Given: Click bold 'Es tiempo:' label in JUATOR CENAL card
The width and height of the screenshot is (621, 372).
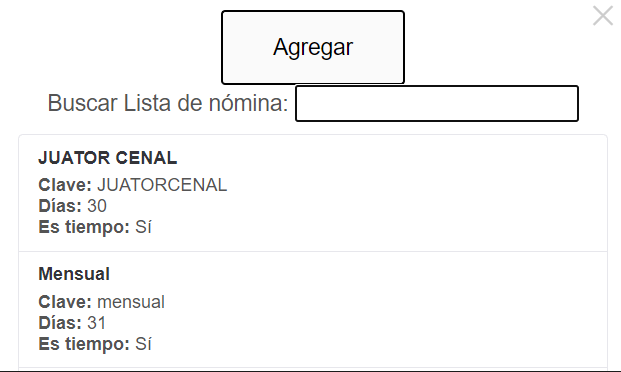Looking at the screenshot, I should [84, 227].
